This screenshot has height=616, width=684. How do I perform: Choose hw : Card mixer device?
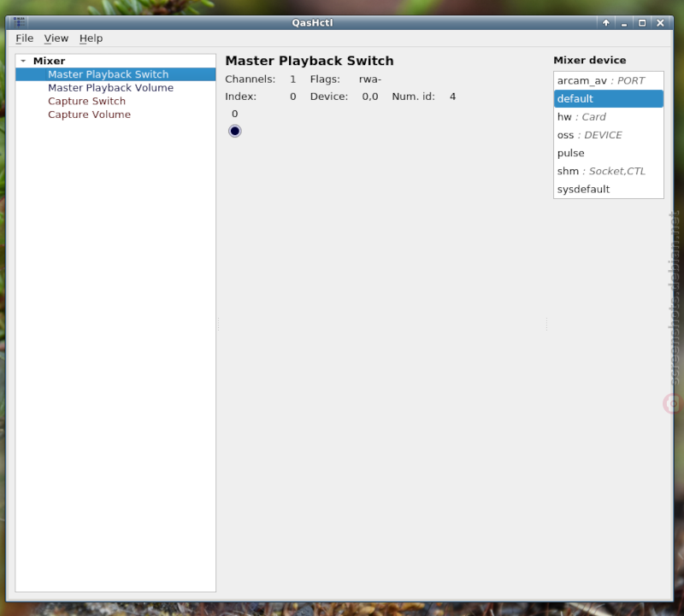click(609, 117)
